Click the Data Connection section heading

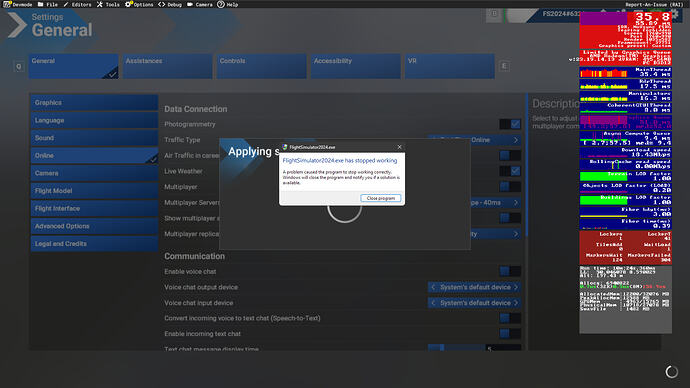[x=196, y=109]
